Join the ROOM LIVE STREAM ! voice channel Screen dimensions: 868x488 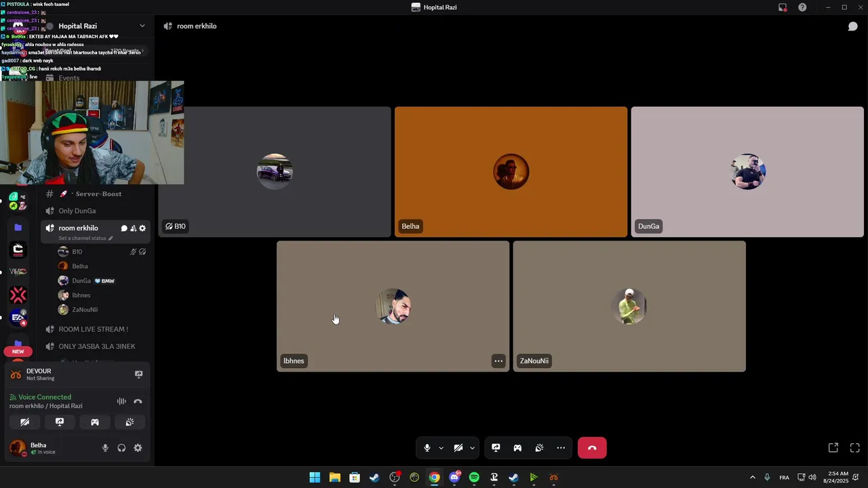95,329
